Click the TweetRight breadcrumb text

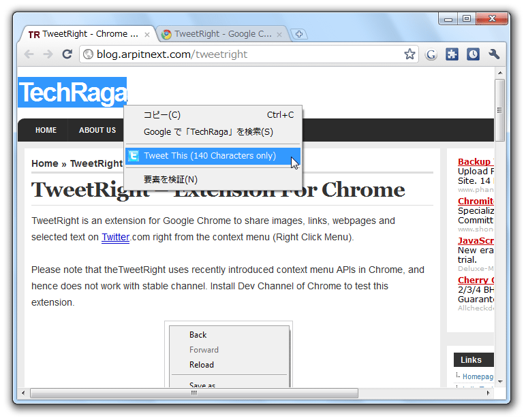click(x=96, y=163)
